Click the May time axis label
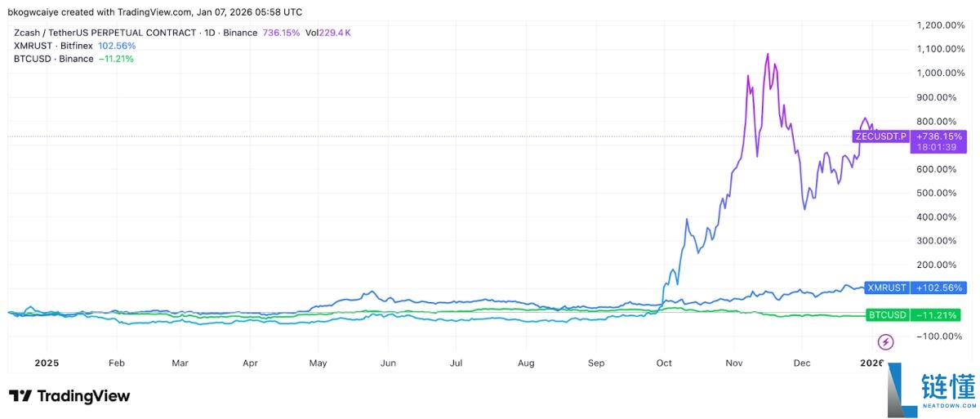 (318, 363)
